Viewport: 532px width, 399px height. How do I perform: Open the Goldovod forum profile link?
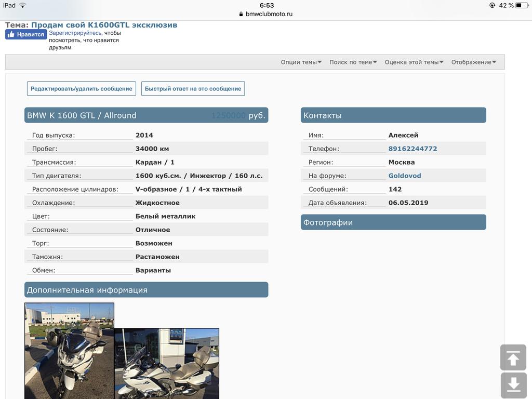[x=405, y=176]
